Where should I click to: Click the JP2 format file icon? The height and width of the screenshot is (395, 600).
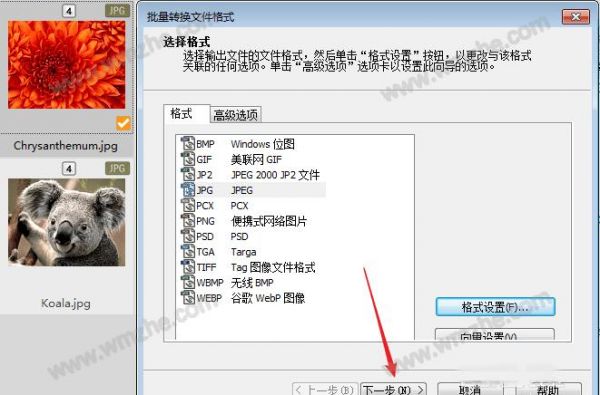point(188,175)
